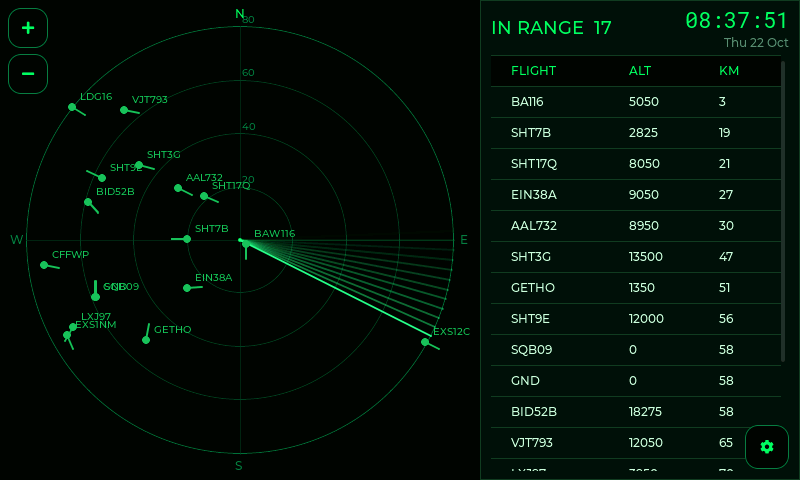Click the SHT9E aircraft dot on radar
800x480 pixels.
tap(102, 178)
